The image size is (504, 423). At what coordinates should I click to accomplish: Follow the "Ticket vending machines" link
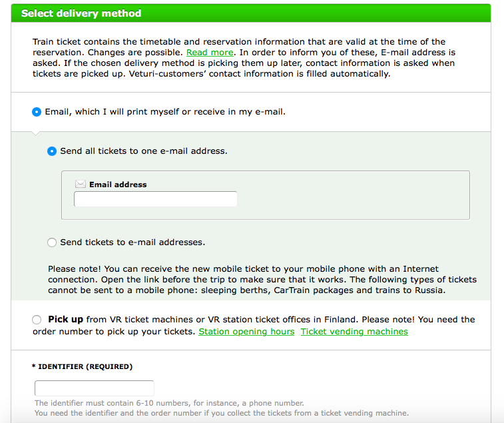[354, 331]
